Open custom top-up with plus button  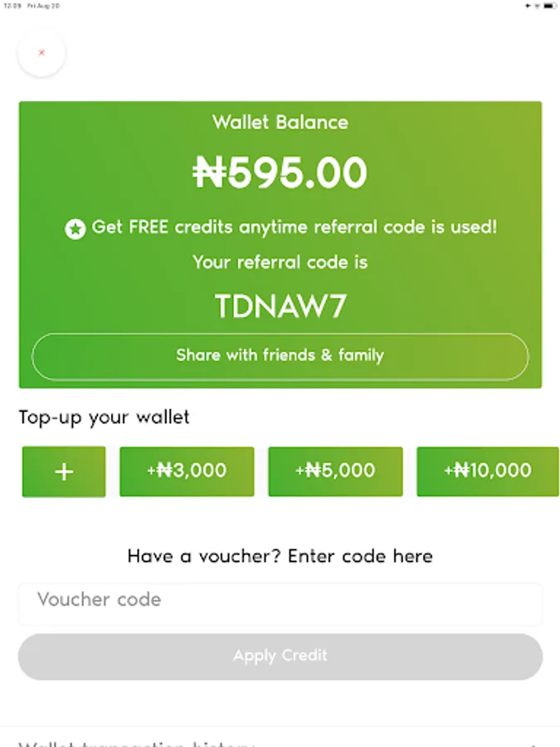point(64,471)
